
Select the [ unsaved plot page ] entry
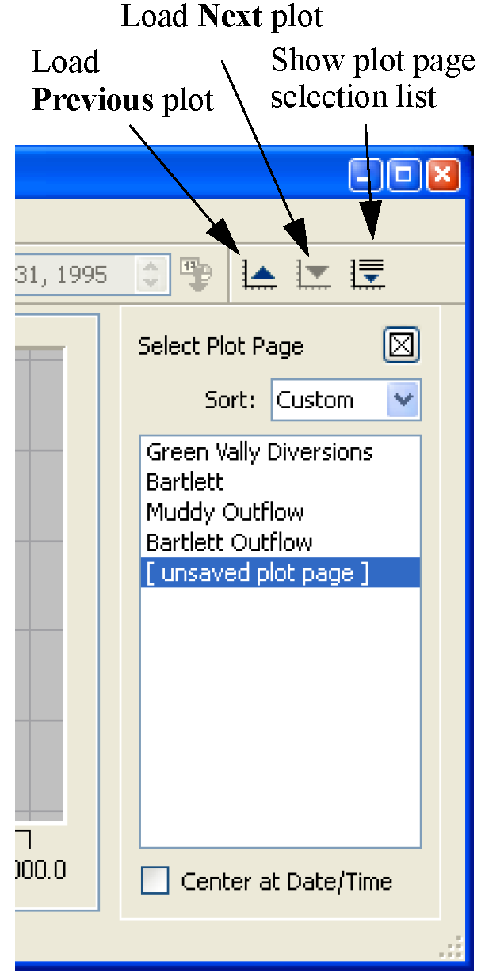tap(258, 572)
